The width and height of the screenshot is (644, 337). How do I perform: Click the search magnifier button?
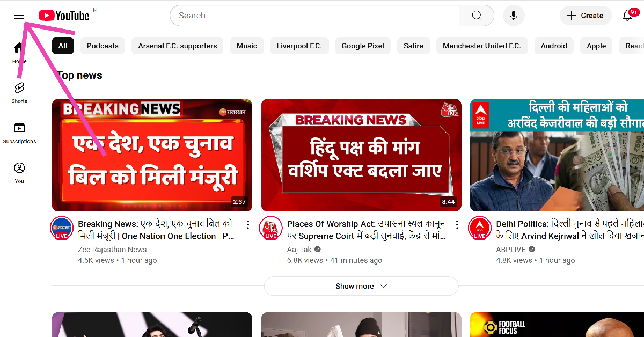477,16
